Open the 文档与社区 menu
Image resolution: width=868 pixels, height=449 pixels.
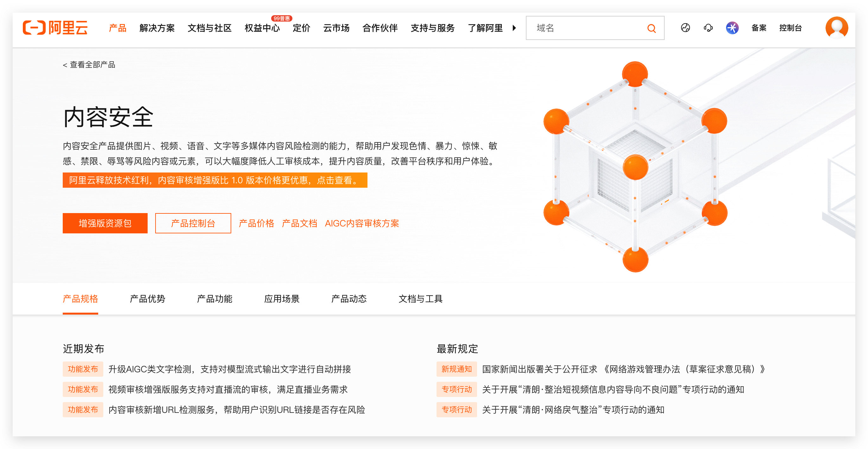point(210,28)
